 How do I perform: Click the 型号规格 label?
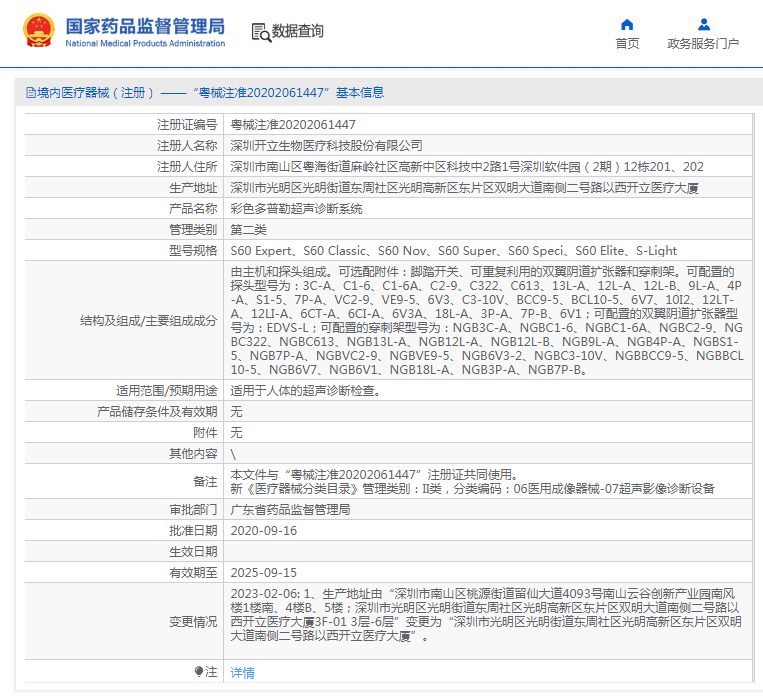click(x=193, y=251)
